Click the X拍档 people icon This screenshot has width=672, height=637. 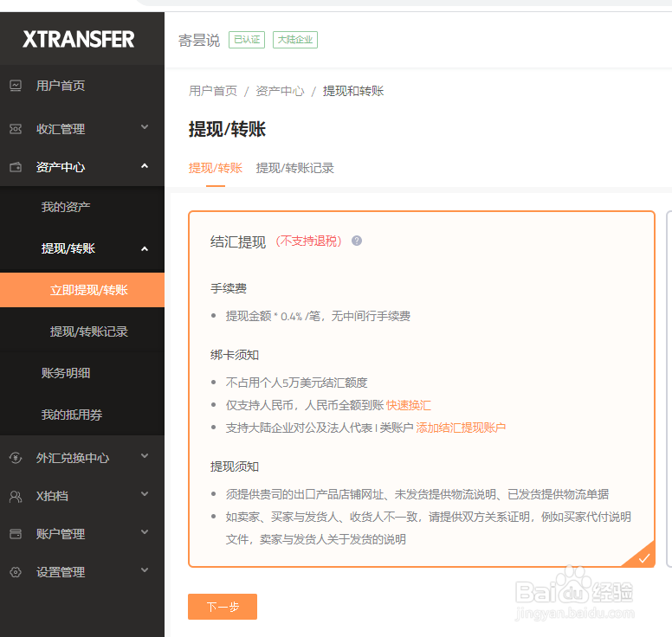(16, 497)
